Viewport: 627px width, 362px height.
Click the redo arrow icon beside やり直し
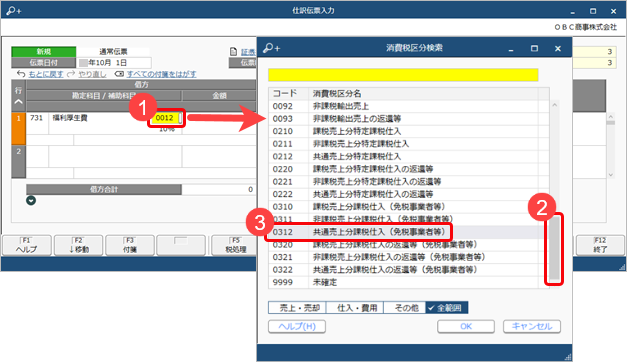pos(71,74)
